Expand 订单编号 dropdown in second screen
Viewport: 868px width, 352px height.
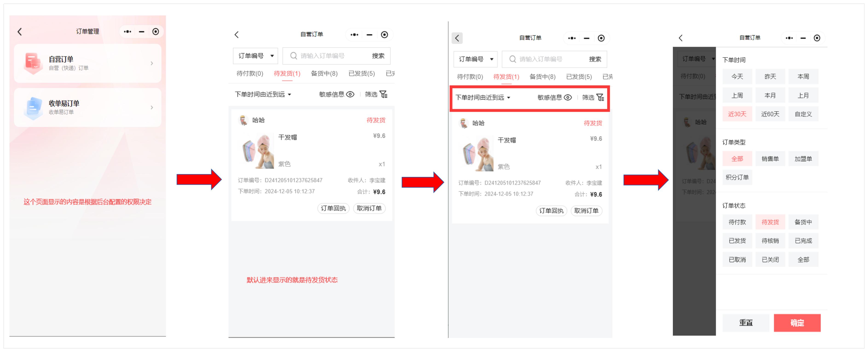click(x=255, y=56)
